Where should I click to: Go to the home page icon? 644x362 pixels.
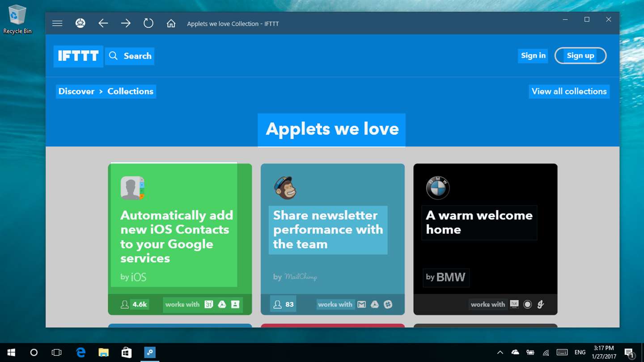coord(171,23)
